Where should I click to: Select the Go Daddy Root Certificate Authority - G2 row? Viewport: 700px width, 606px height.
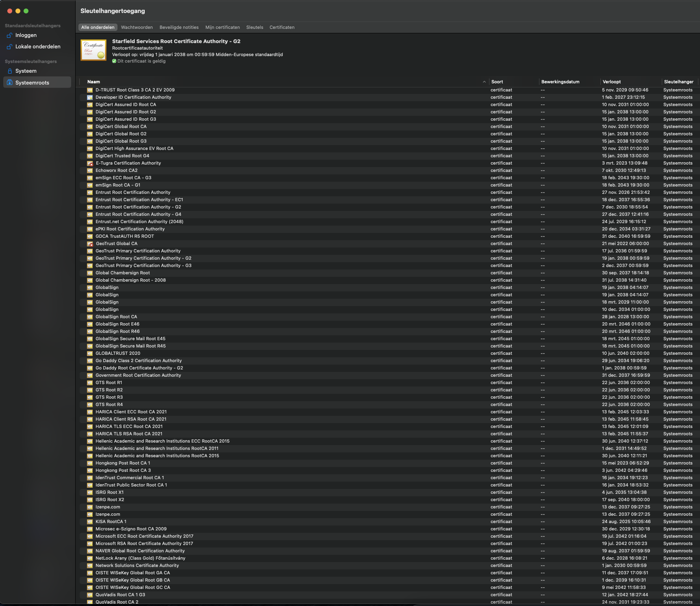[139, 368]
